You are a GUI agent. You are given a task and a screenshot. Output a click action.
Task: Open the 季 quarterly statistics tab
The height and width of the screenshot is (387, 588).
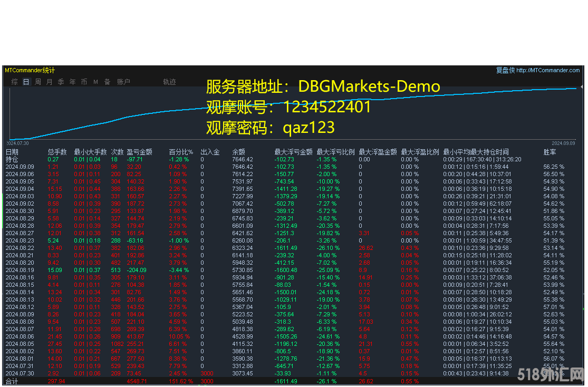tap(61, 82)
